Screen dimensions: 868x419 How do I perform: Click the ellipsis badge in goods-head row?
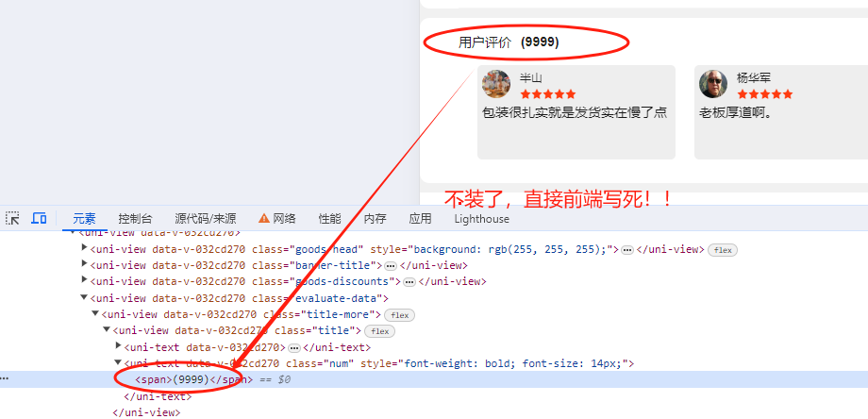627,250
